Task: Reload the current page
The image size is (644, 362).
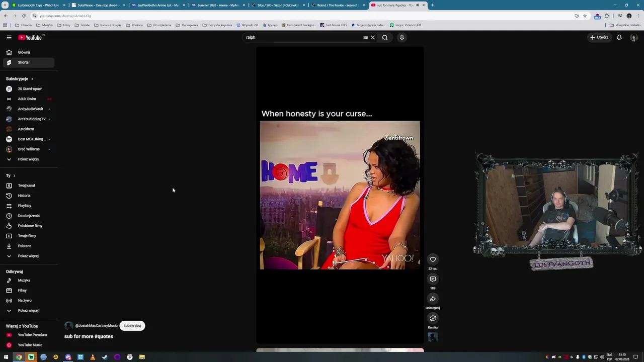Action: tap(24, 16)
